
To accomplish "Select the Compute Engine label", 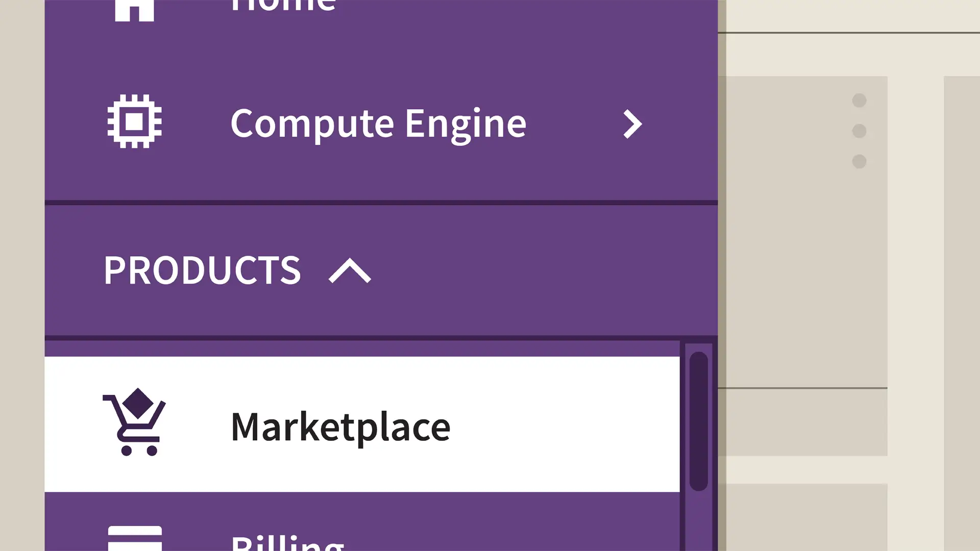I will click(378, 123).
